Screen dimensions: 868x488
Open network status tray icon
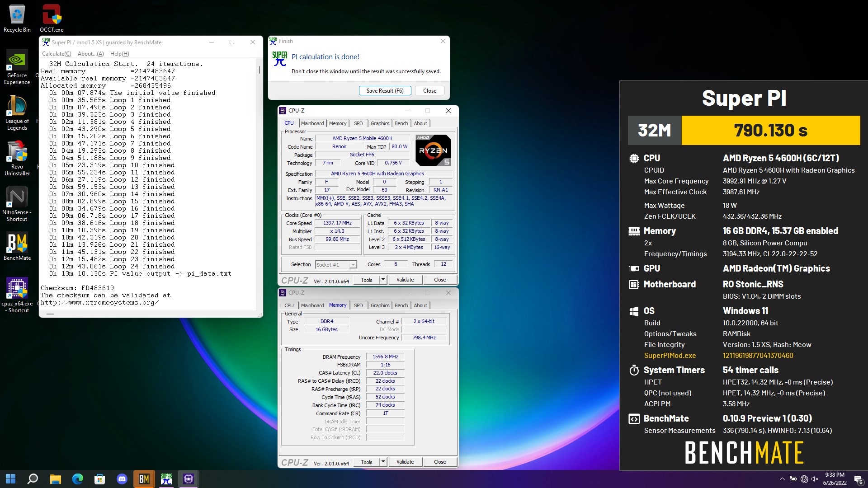(804, 479)
